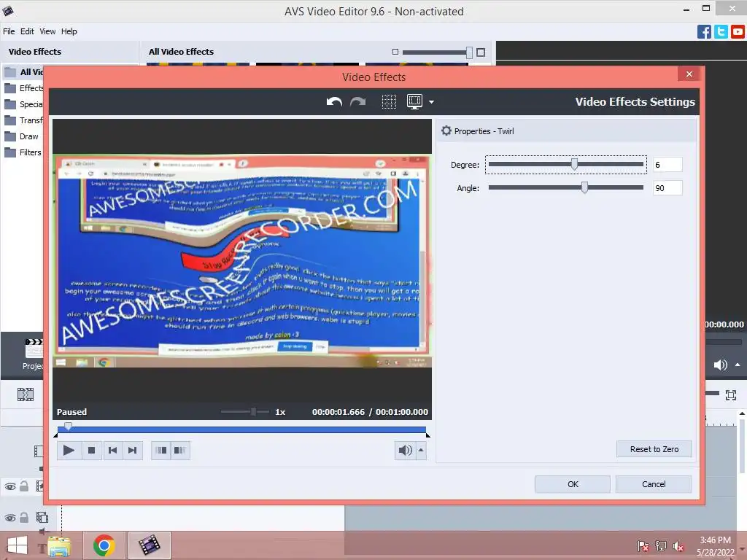Open the Twitter link icon

coord(721,32)
